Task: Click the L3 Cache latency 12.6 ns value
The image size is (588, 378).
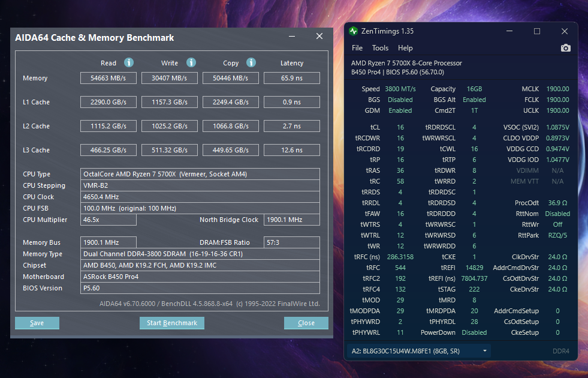Action: pyautogui.click(x=292, y=150)
